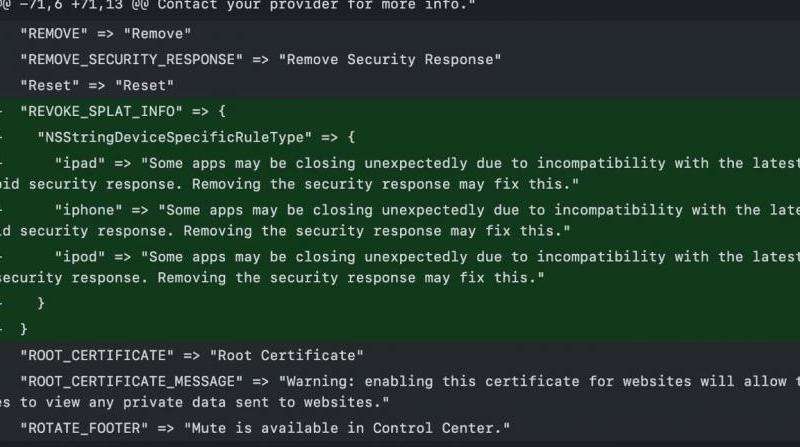800x447 pixels.
Task: Click the plus marker beside REVOKE_SPLAT_INFO line
Action: 2,111
